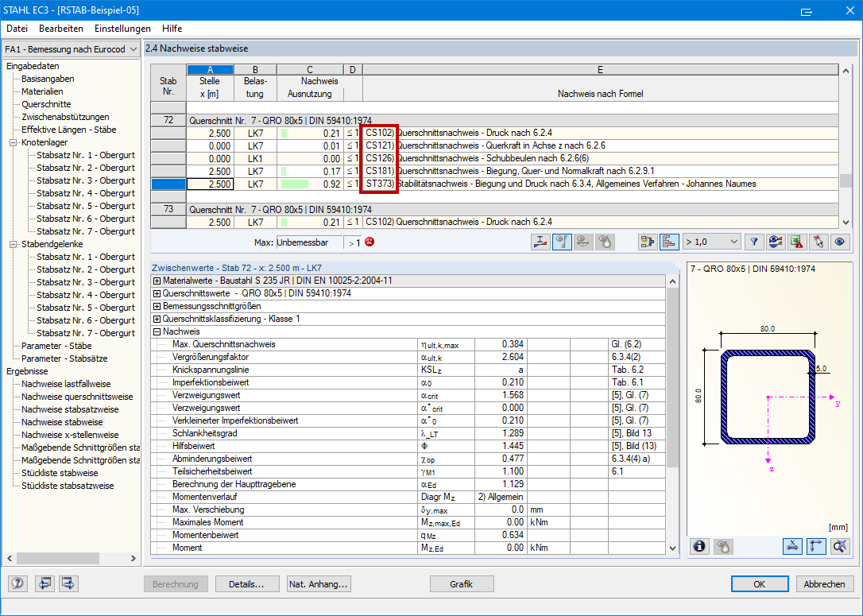
Task: Expand the Querschnittsklassifizierung row
Action: pos(157,319)
